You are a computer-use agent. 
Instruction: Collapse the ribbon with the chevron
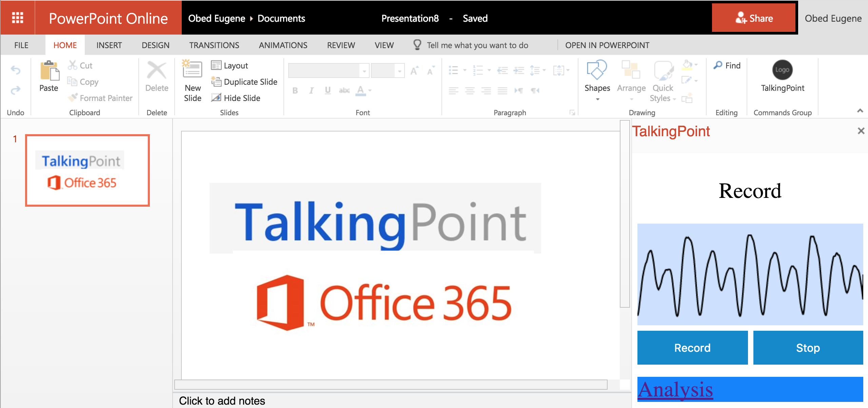[x=860, y=111]
